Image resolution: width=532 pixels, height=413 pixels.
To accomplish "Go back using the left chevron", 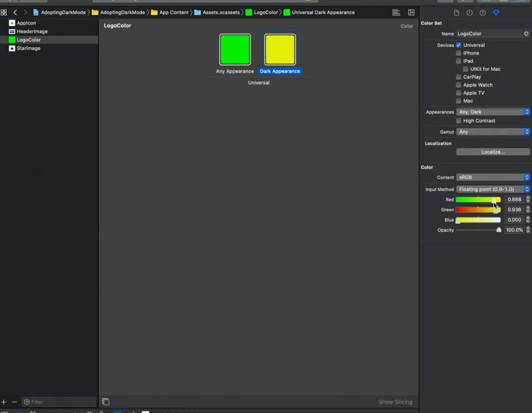I will (15, 12).
